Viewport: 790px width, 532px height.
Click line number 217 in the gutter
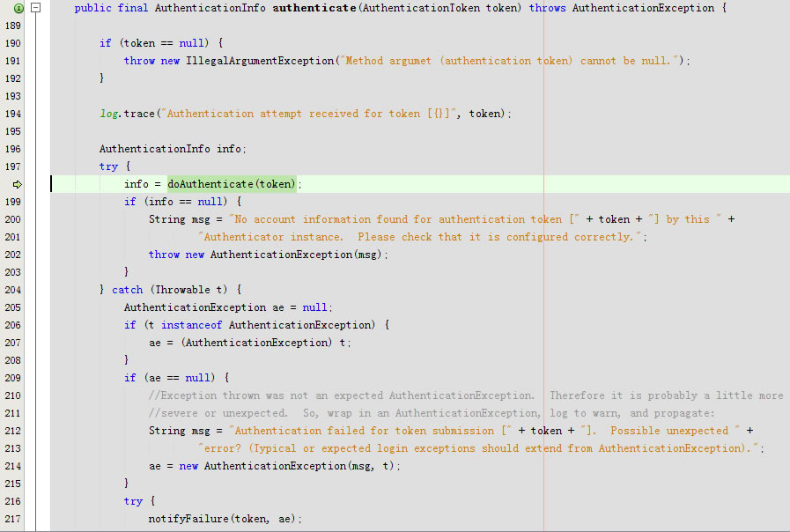pyautogui.click(x=13, y=519)
